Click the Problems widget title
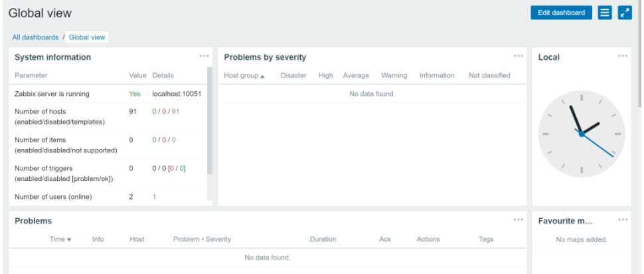Viewport: 644px width, 274px height. pyautogui.click(x=33, y=221)
